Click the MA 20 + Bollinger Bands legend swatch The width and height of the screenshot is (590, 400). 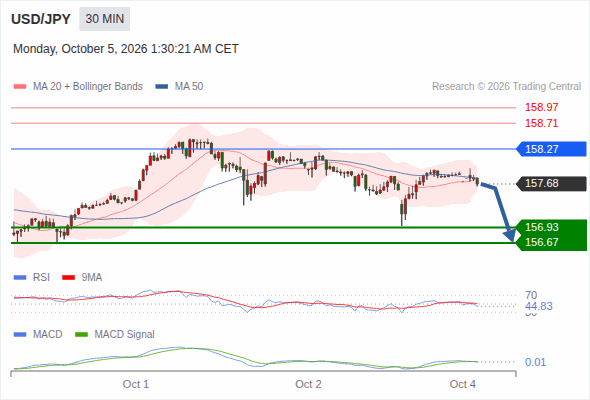click(20, 87)
